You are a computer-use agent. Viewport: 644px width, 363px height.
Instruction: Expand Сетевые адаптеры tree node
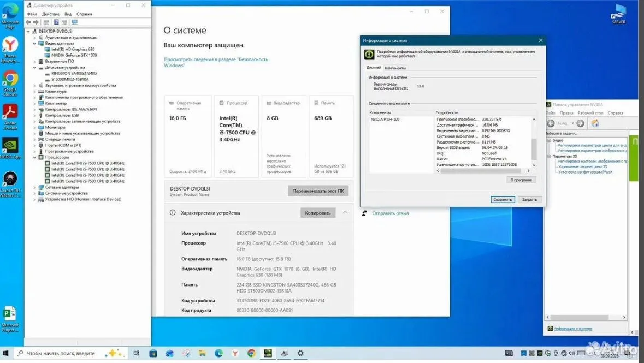[x=34, y=187]
